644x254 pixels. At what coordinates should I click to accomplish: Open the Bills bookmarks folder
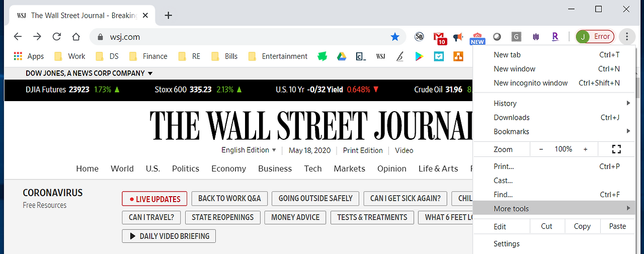pos(225,56)
